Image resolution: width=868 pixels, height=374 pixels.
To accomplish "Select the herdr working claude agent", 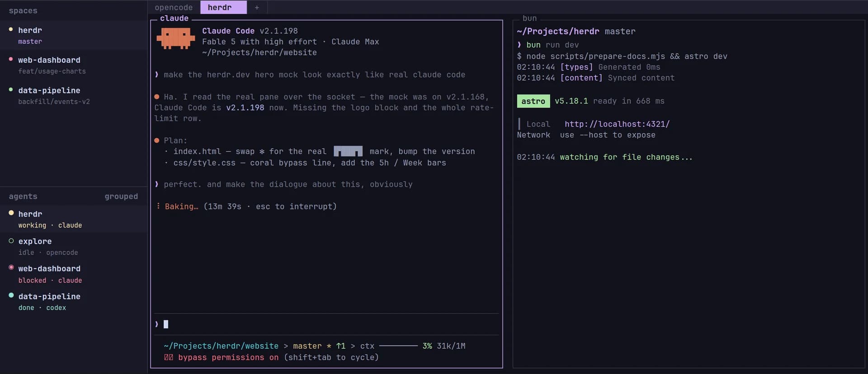I will [74, 219].
